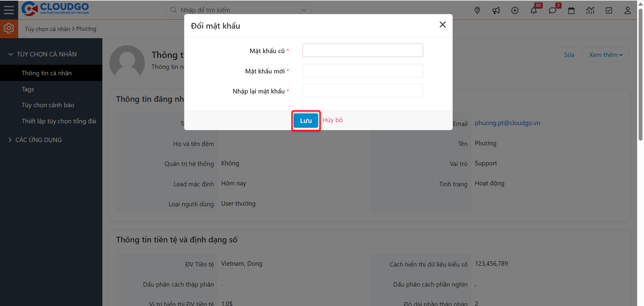
Task: Open notifications showing 88 alerts
Action: 534,10
